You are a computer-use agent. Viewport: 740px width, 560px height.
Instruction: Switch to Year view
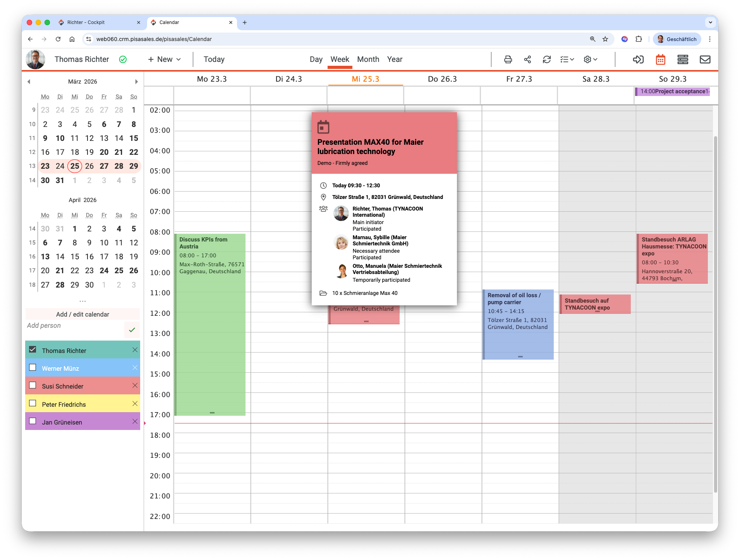395,59
